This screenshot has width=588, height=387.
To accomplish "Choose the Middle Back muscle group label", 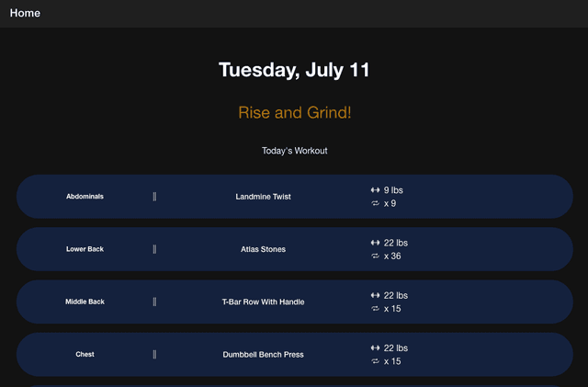I will coord(85,302).
